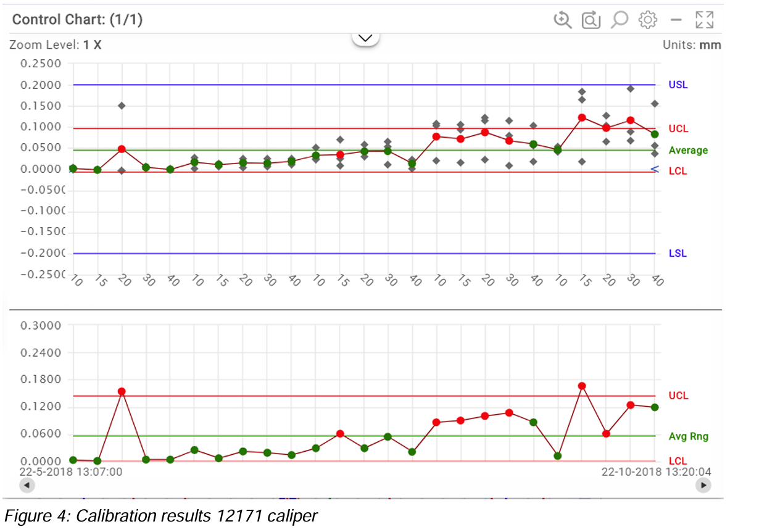Open chart settings via the gear icon
The width and height of the screenshot is (759, 532).
647,20
